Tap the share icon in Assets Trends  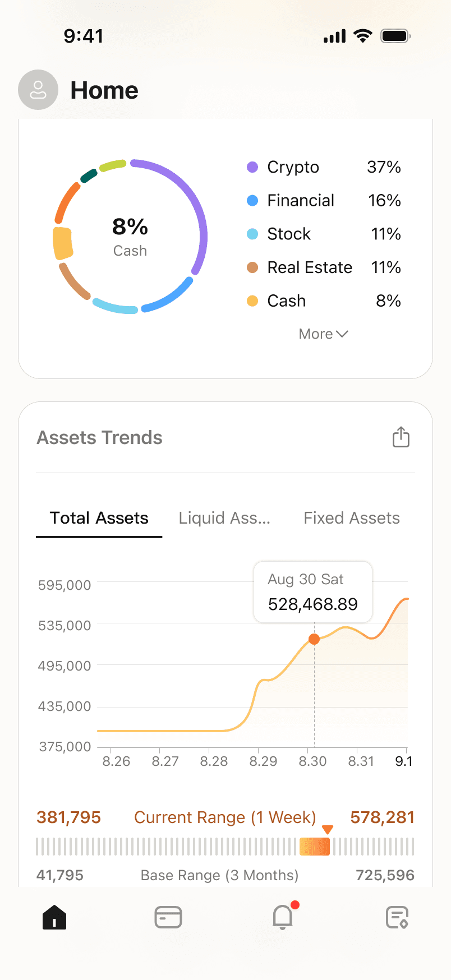tap(401, 437)
